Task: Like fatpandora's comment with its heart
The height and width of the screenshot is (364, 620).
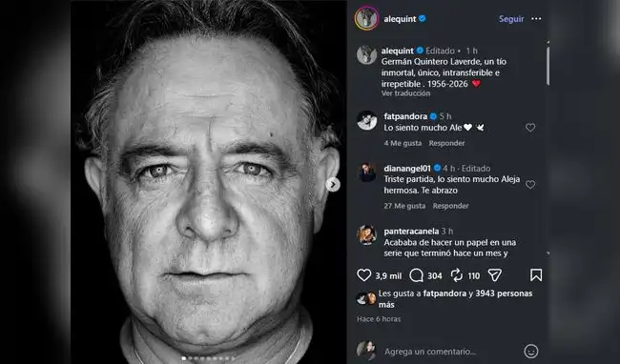Action: coord(530,127)
